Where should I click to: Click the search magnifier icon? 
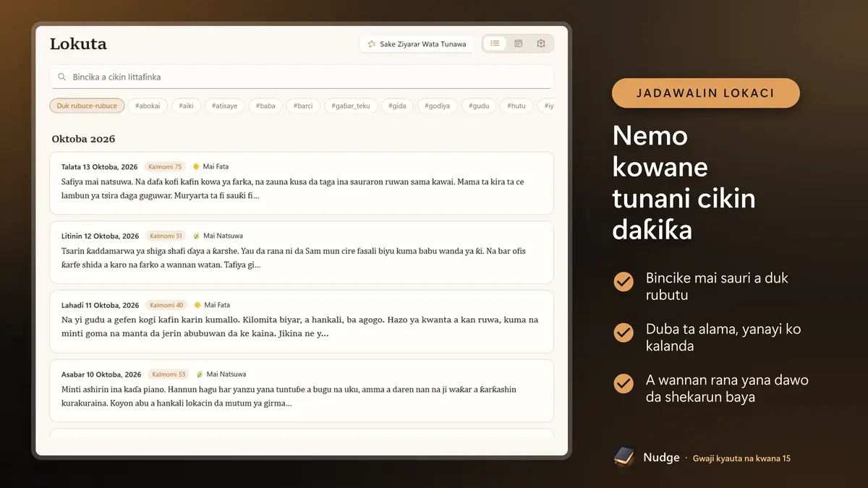pyautogui.click(x=62, y=77)
